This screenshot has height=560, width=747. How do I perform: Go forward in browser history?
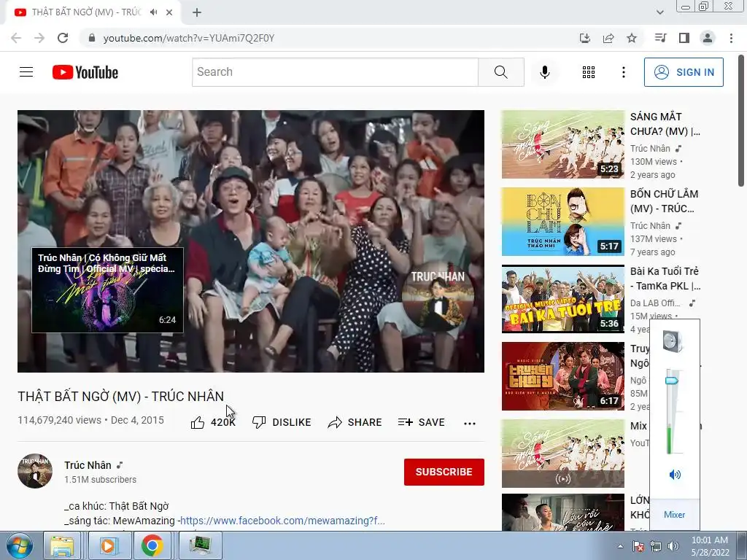pyautogui.click(x=39, y=38)
